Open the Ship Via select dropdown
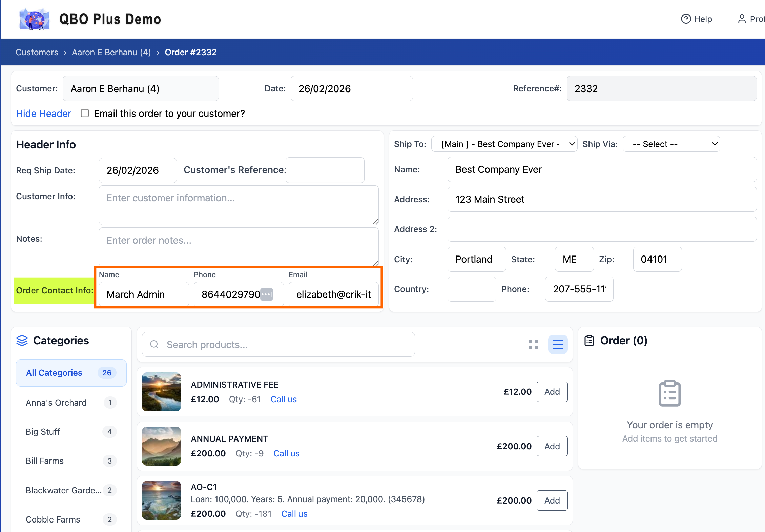765x532 pixels. click(x=671, y=144)
